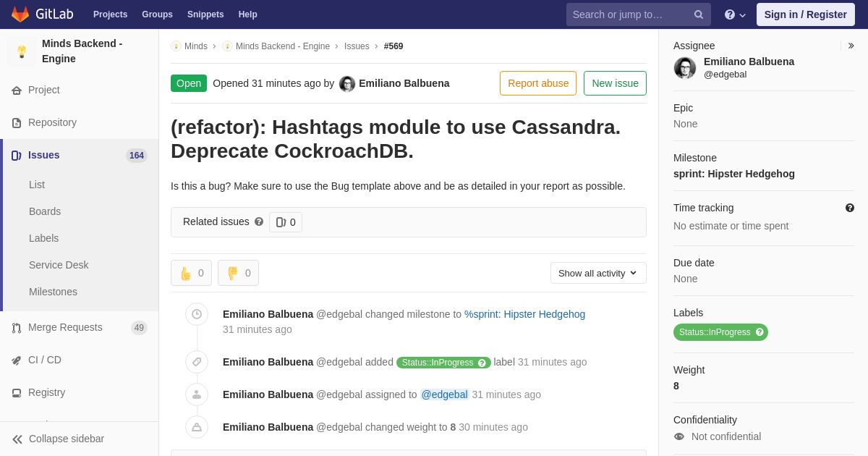The width and height of the screenshot is (868, 456).
Task: Click the Report abuse button
Action: click(x=538, y=83)
